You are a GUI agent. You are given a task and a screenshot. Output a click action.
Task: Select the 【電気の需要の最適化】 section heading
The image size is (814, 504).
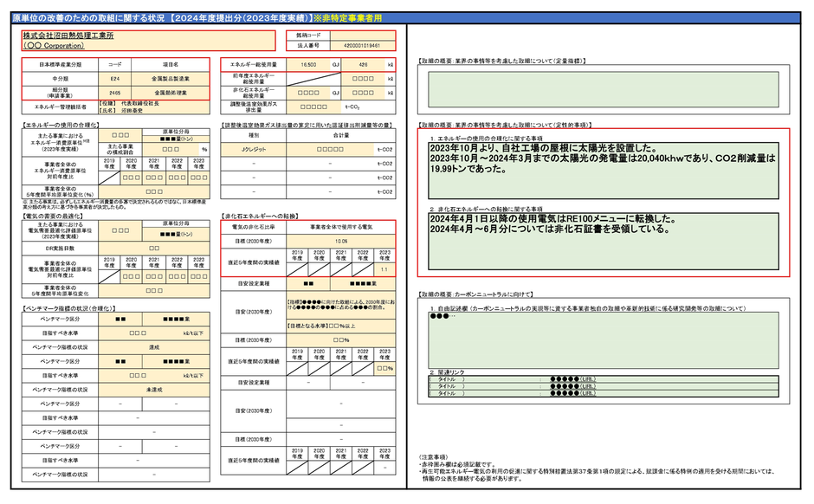tap(52, 216)
